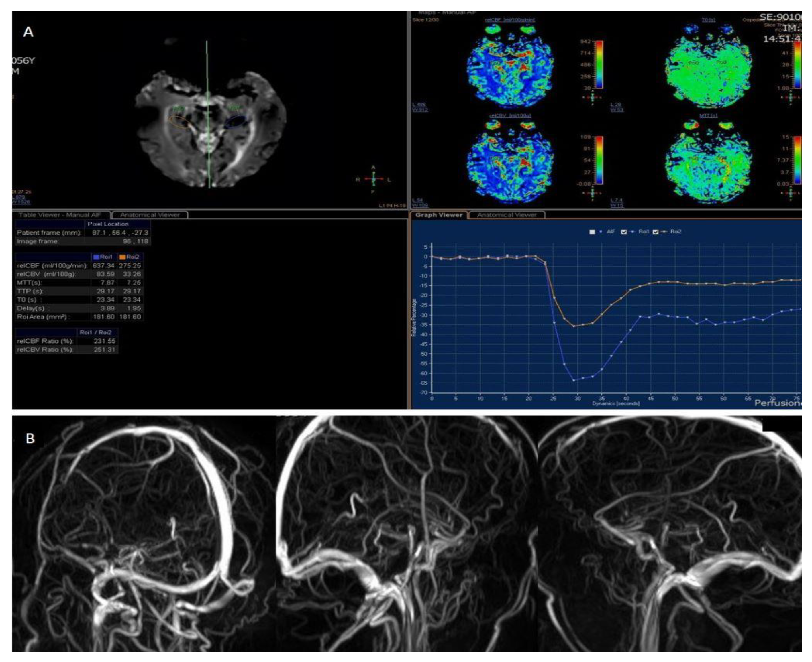Click the orientation cross icon in the anatomical view
The width and height of the screenshot is (812, 662).
coord(373,179)
